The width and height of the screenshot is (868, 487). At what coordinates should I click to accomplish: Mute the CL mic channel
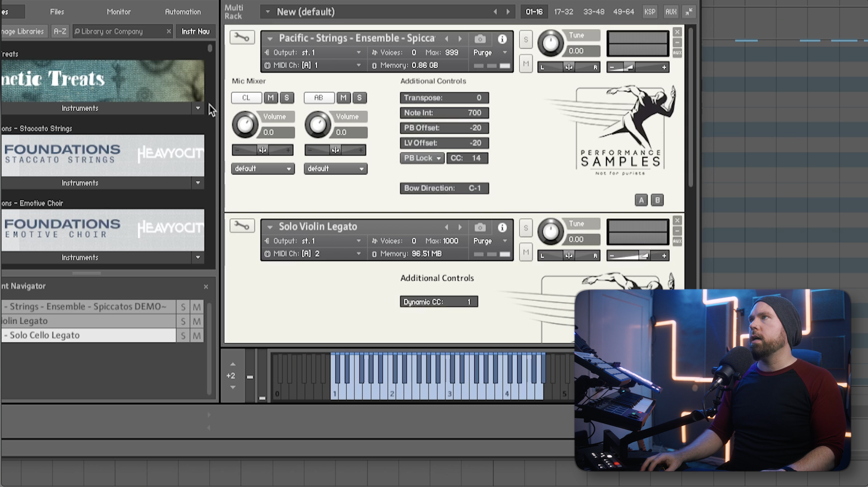tap(271, 98)
